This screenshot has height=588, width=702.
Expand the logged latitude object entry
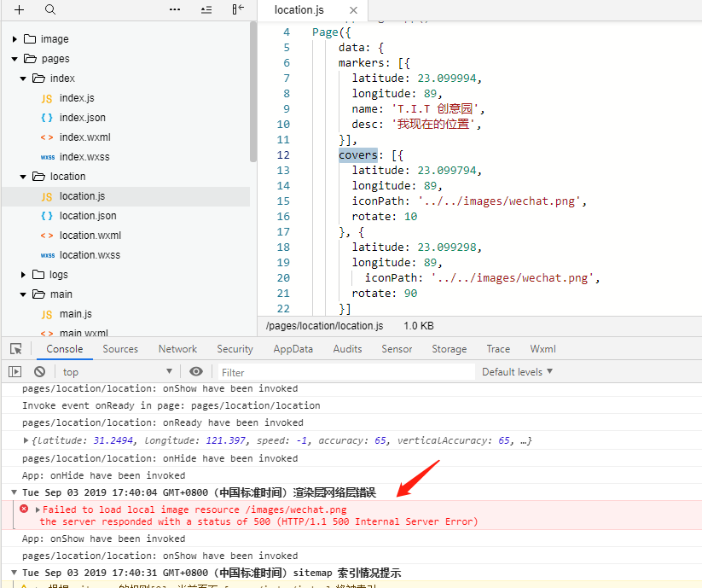26,440
